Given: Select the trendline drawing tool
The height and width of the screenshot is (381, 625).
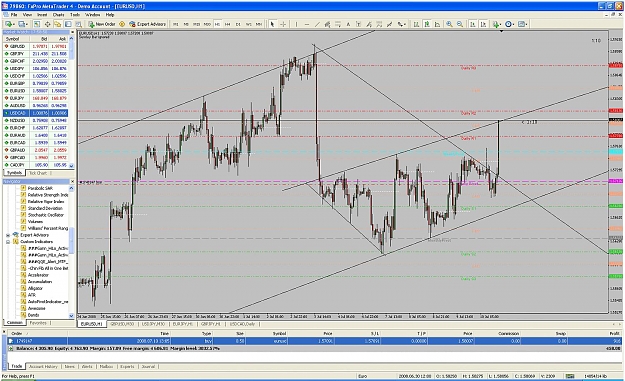Looking at the screenshot, I should point(317,24).
